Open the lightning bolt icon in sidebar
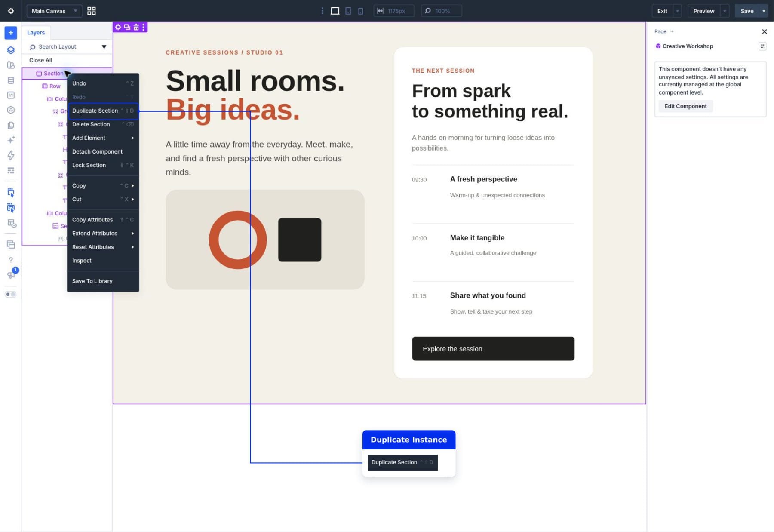 tap(11, 155)
